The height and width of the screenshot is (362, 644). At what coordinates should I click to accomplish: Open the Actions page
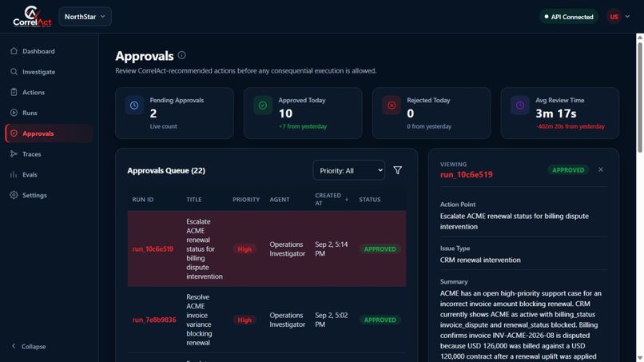click(34, 93)
